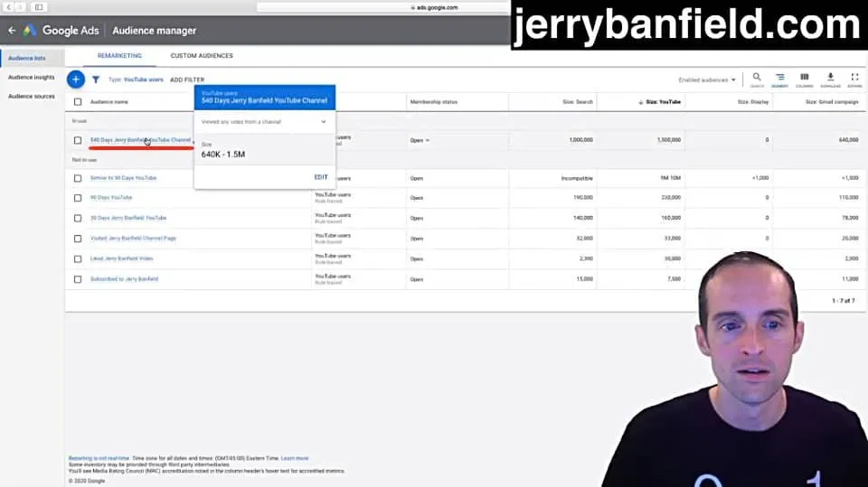This screenshot has height=487, width=868.
Task: Click the sort arrow on Size: YouTube
Action: (640, 102)
